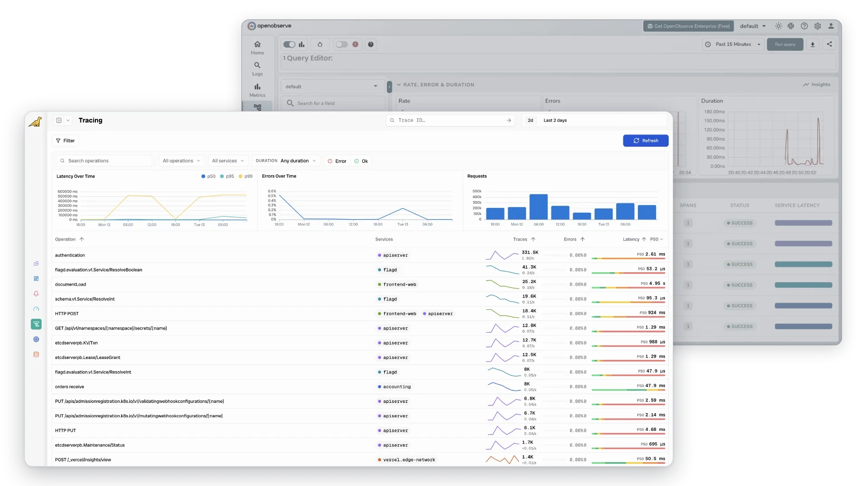The image size is (868, 486).
Task: Click the Search operations field
Action: click(x=104, y=161)
